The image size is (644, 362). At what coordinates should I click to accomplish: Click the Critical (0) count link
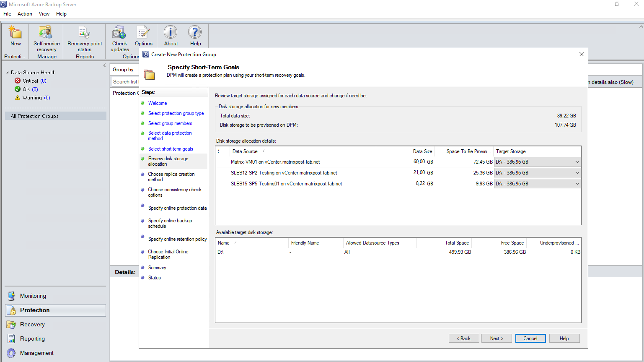43,81
